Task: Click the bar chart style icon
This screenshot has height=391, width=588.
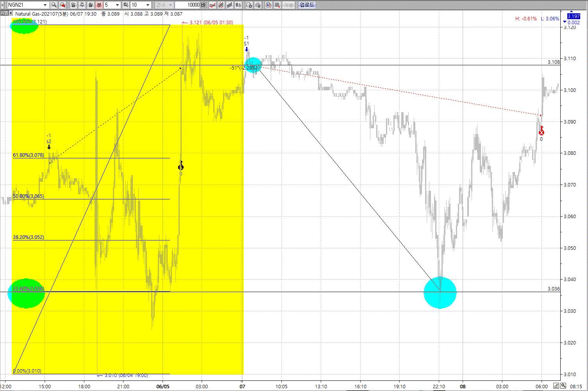Action: 230,5
